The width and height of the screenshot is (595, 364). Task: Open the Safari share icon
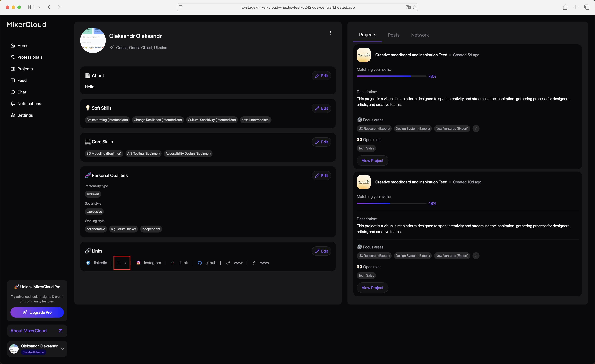[x=565, y=7]
